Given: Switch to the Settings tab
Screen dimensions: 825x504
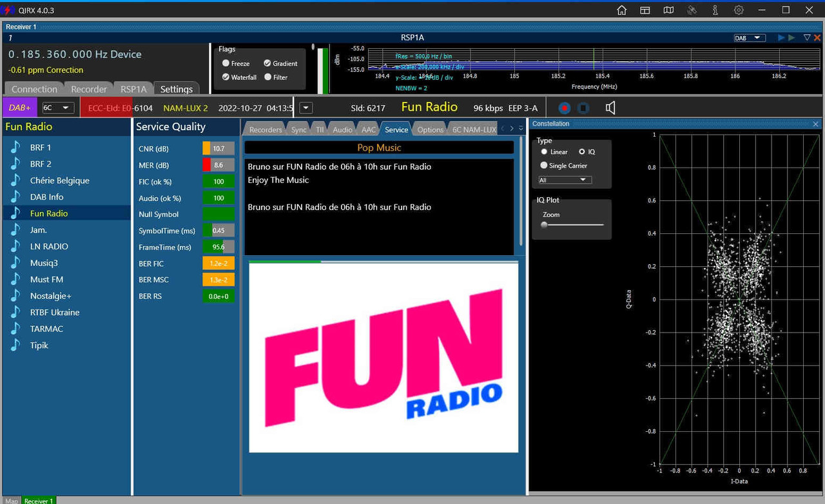Looking at the screenshot, I should tap(177, 89).
